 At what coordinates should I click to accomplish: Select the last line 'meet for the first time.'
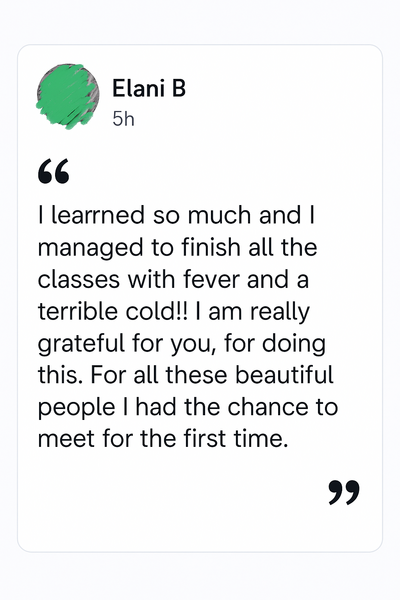[x=163, y=439]
